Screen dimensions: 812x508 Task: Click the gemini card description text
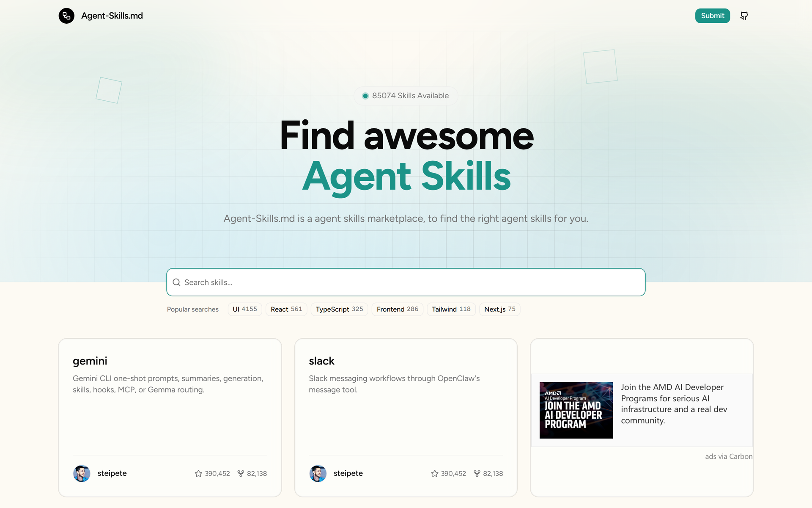pos(168,384)
